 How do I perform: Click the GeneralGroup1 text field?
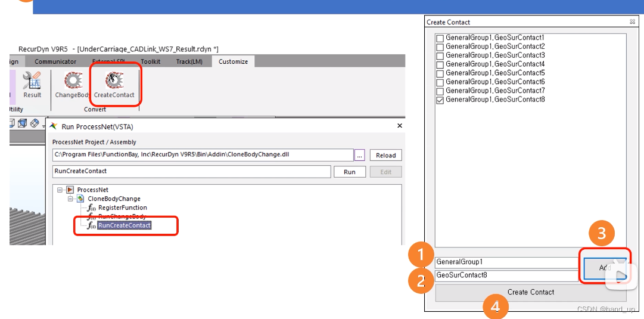point(507,262)
